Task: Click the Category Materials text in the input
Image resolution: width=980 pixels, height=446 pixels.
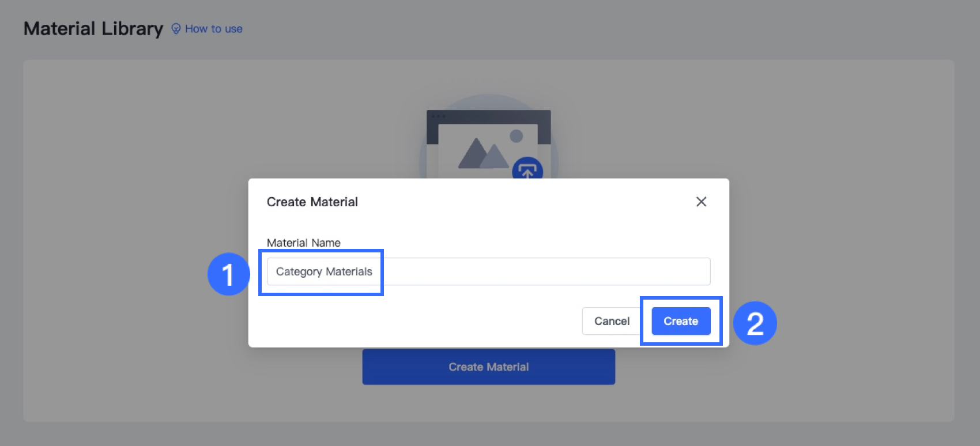Action: (324, 271)
